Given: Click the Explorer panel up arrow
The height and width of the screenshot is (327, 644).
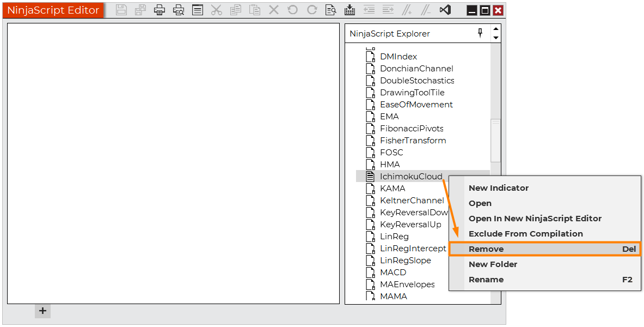Looking at the screenshot, I should click(495, 29).
